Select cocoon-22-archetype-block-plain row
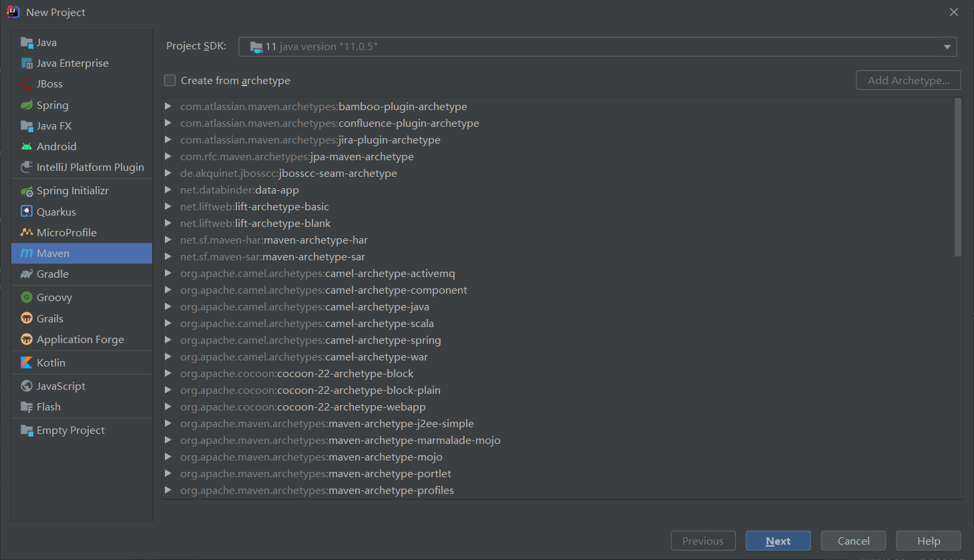Viewport: 974px width, 560px height. tap(558, 390)
